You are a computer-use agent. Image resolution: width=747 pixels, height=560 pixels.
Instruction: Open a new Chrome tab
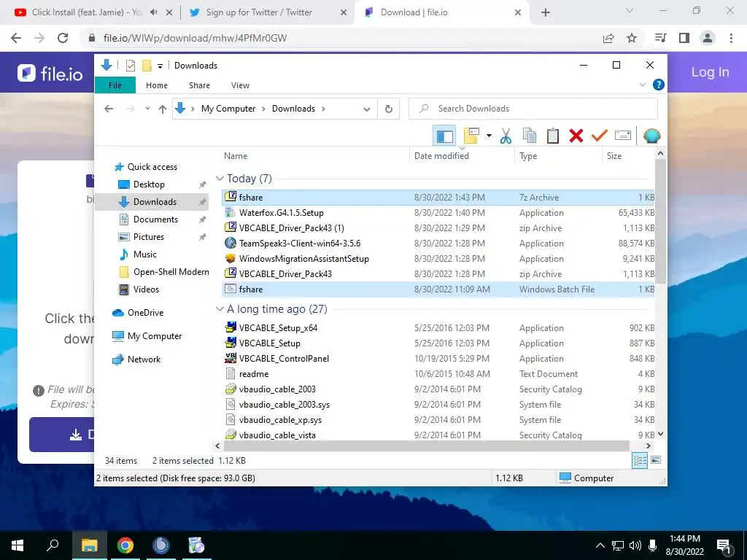[x=546, y=13]
